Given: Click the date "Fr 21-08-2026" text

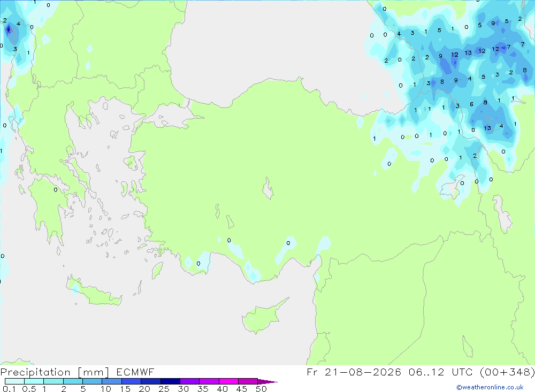Looking at the screenshot, I should [x=354, y=372].
